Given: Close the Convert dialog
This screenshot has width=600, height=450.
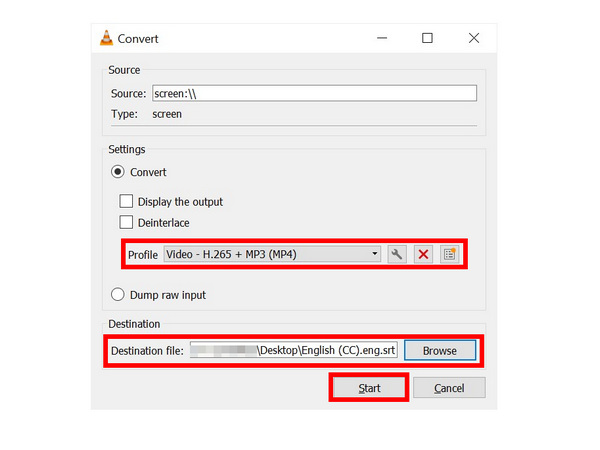Looking at the screenshot, I should [x=474, y=38].
